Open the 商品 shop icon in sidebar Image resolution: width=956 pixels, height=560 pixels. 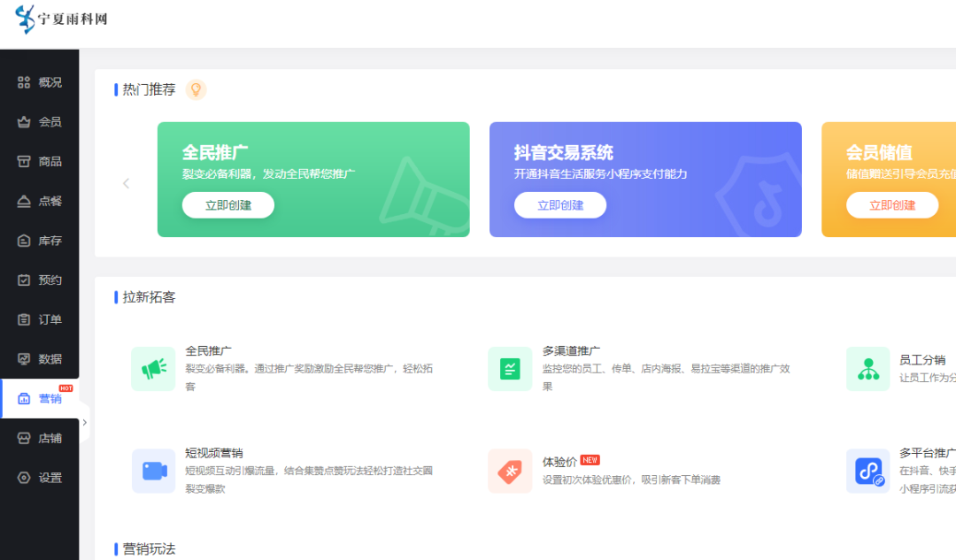pos(24,162)
